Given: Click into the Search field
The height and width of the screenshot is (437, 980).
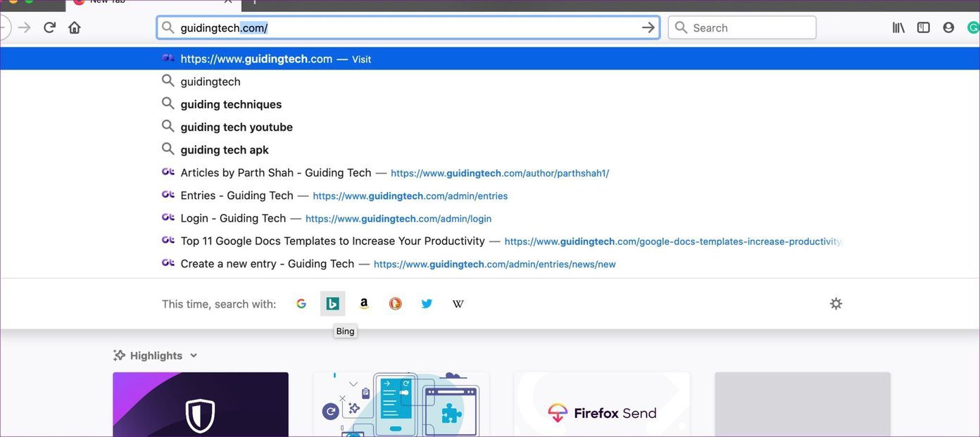Looking at the screenshot, I should [742, 27].
